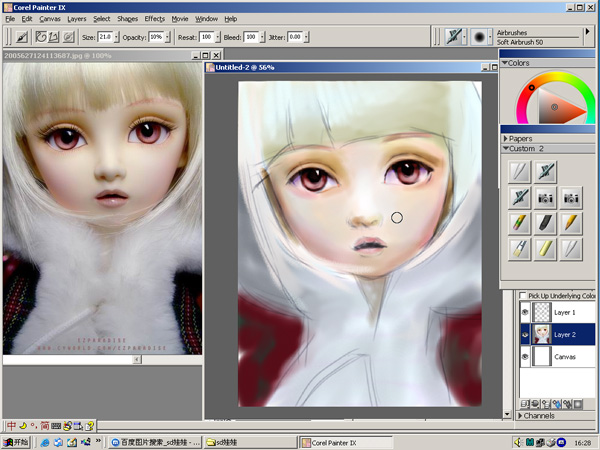
Task: Hide Layer 1 with its eye icon
Action: [525, 312]
